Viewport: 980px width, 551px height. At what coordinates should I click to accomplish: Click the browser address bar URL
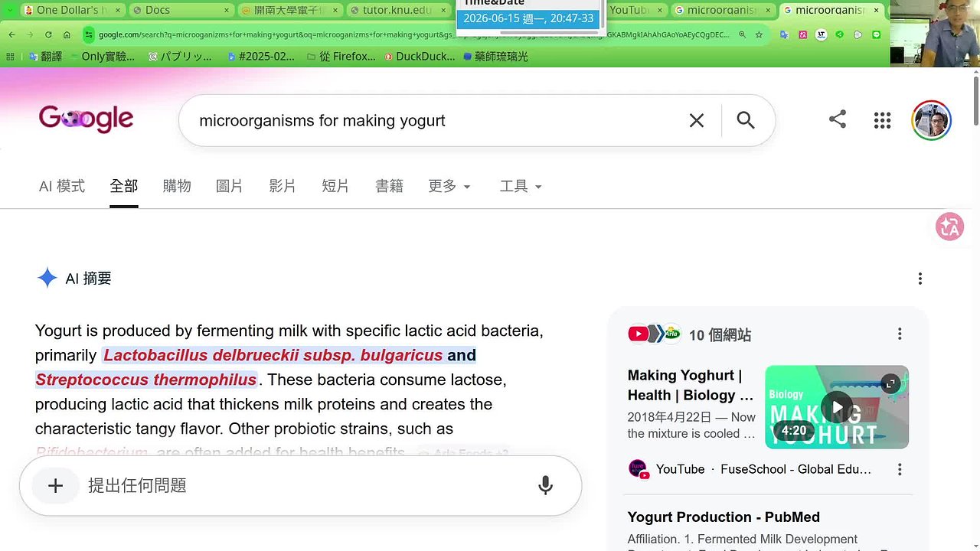pyautogui.click(x=413, y=34)
